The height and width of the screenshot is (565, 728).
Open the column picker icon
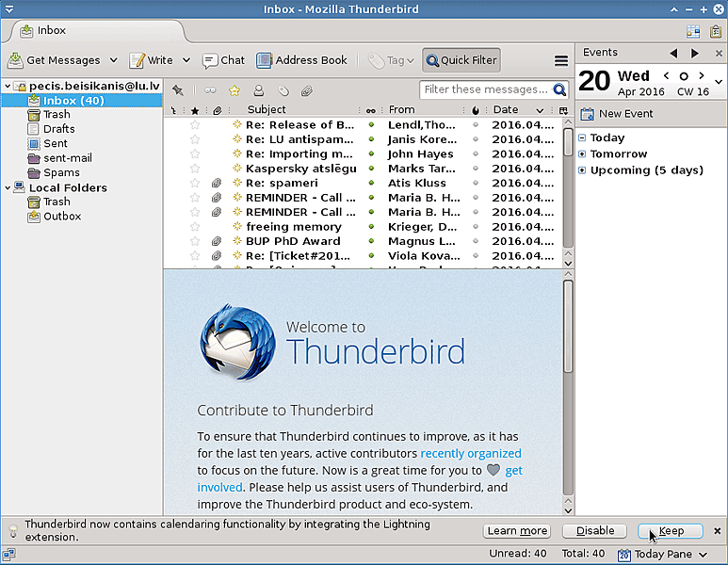pyautogui.click(x=563, y=110)
